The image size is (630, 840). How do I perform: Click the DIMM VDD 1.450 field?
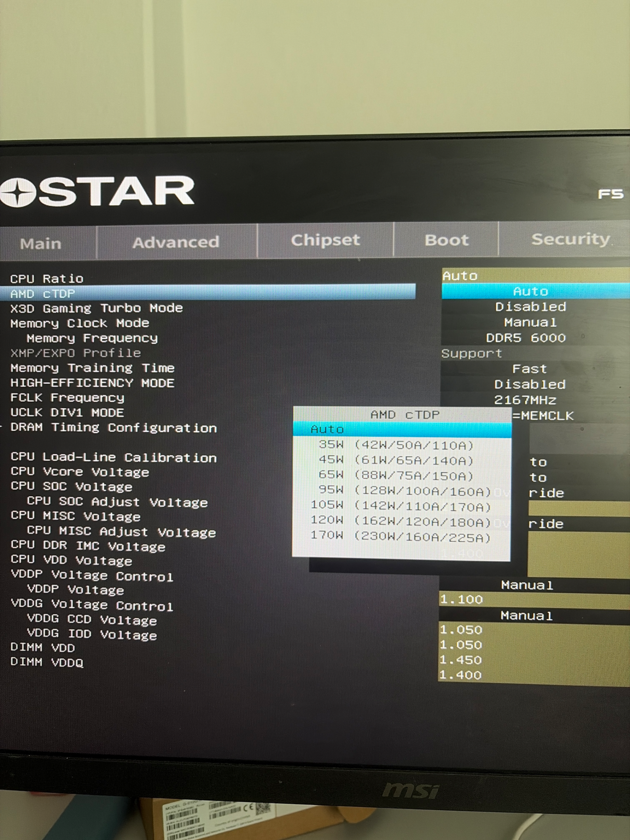point(535,660)
